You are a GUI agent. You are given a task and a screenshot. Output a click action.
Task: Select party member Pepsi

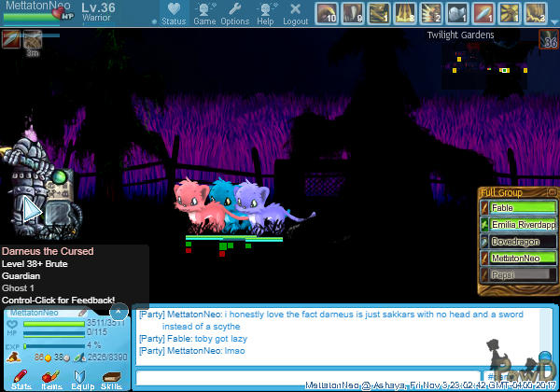pos(523,274)
